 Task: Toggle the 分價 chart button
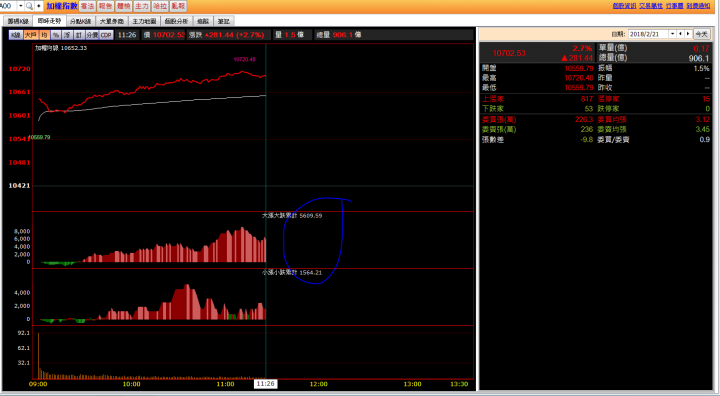92,35
